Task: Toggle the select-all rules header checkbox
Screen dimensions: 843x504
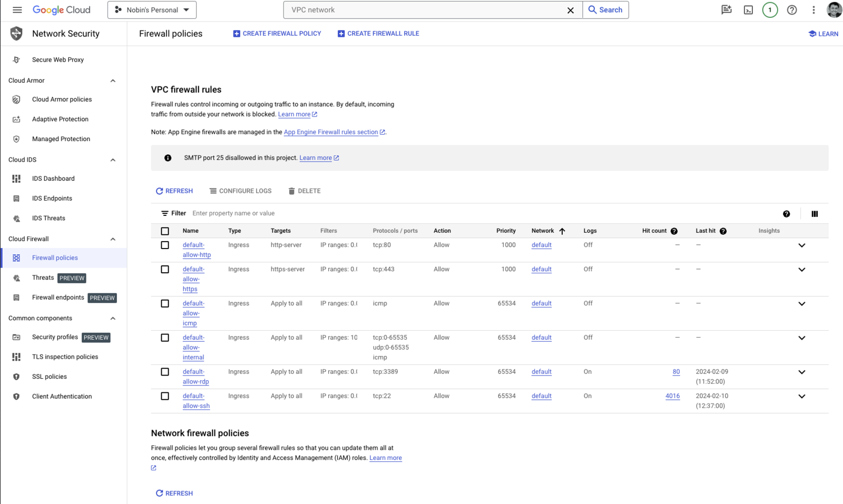Action: tap(165, 231)
